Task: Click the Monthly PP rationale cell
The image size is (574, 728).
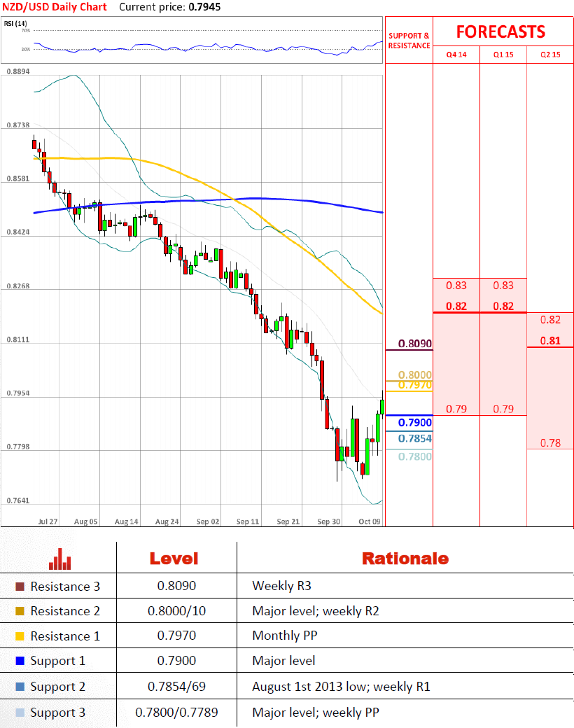Action: click(x=285, y=636)
